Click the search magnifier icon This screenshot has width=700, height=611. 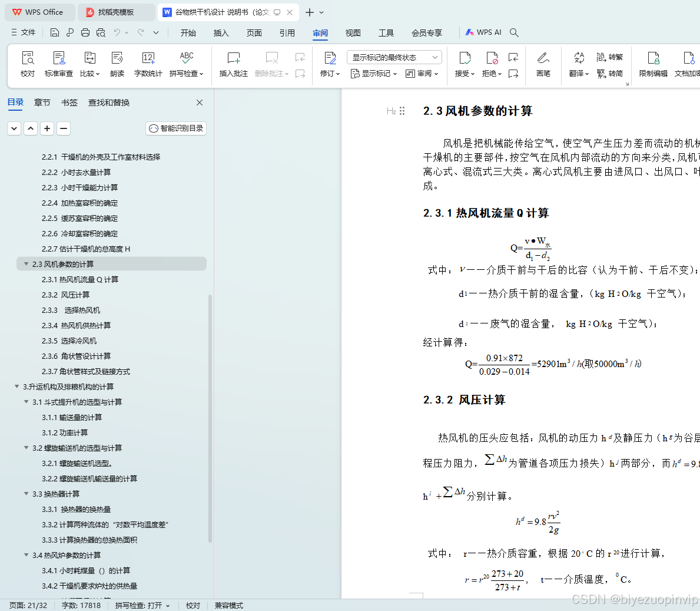(x=514, y=32)
